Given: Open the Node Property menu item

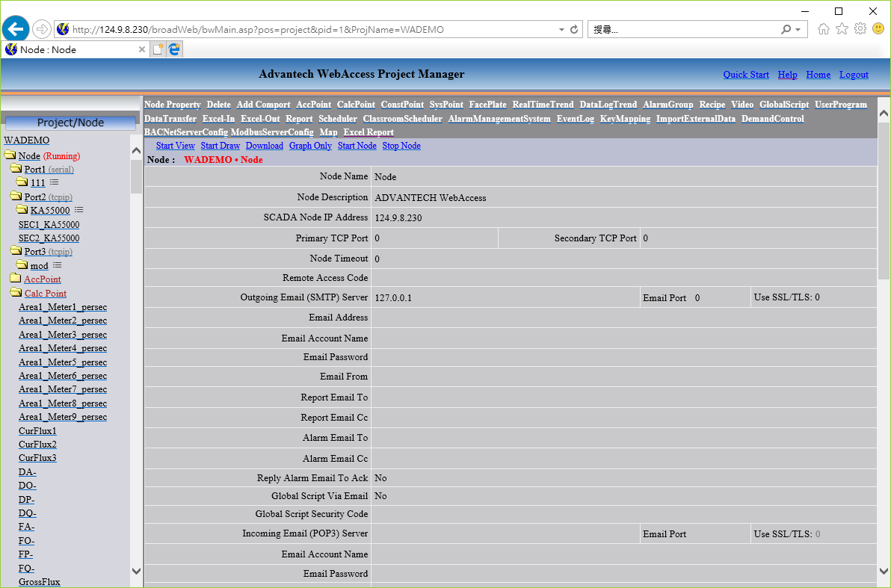Looking at the screenshot, I should point(172,105).
